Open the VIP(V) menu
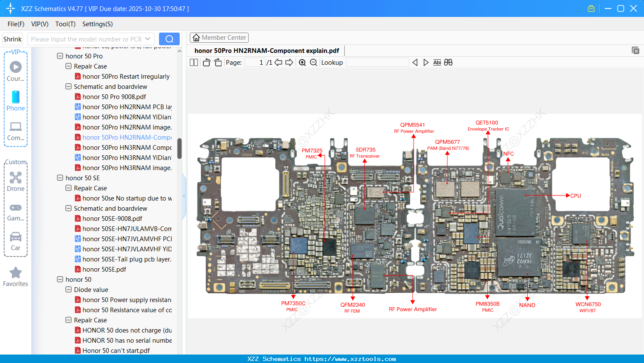This screenshot has height=363, width=644. (40, 24)
